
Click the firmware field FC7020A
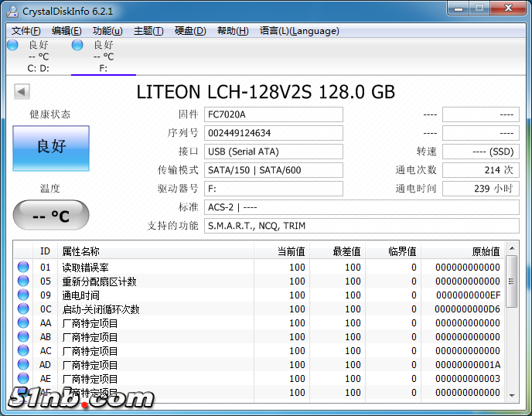coord(274,114)
